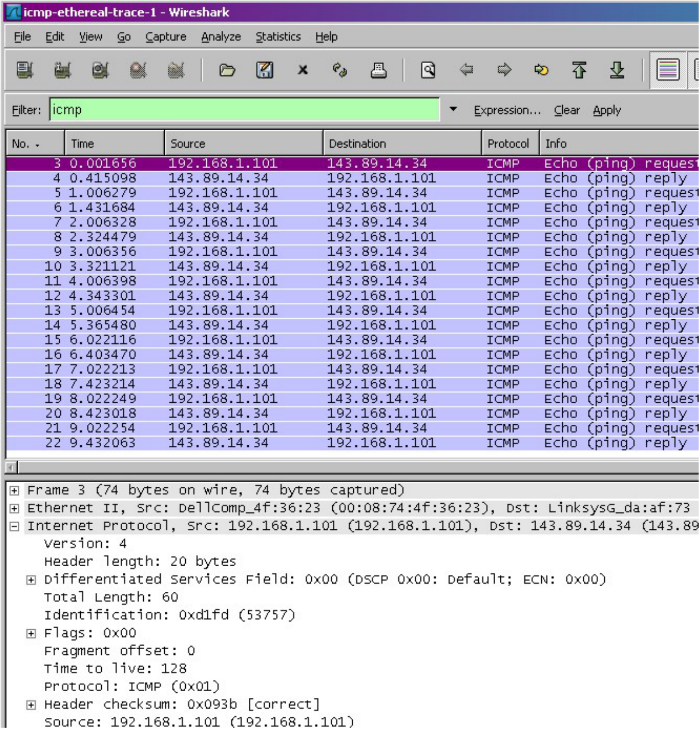Open the Analyze menu

point(221,36)
